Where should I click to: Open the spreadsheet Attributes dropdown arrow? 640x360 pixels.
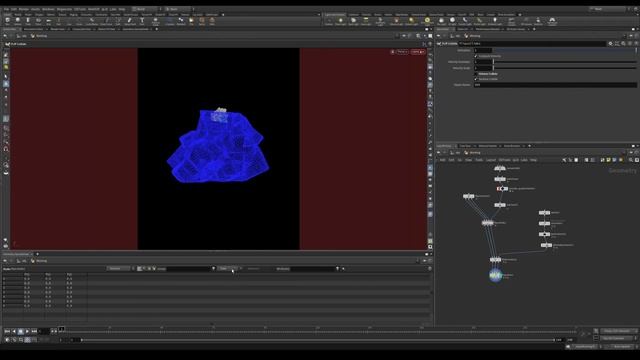337,269
